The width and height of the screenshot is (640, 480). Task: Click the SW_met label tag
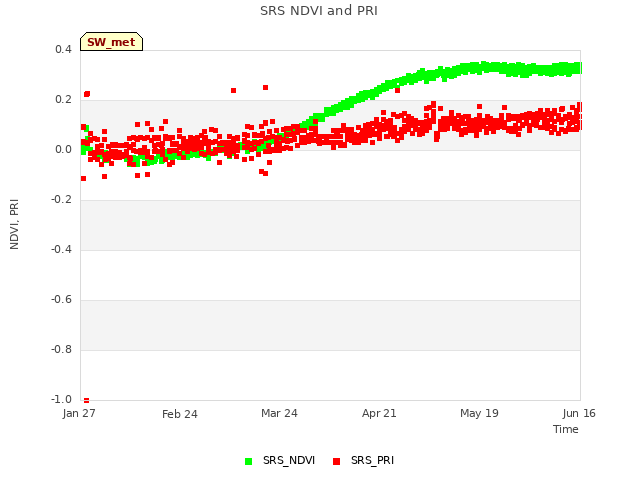tap(111, 42)
